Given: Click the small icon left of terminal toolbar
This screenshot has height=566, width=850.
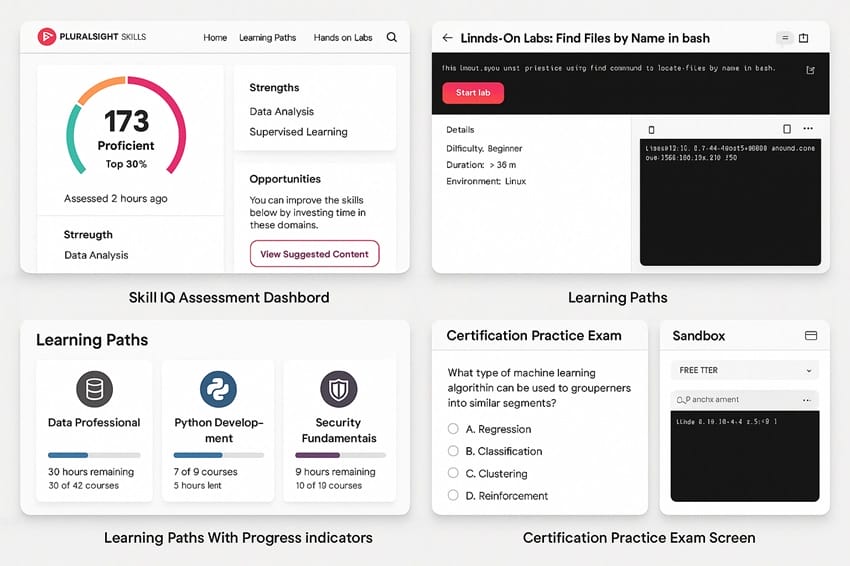Looking at the screenshot, I should pos(652,130).
